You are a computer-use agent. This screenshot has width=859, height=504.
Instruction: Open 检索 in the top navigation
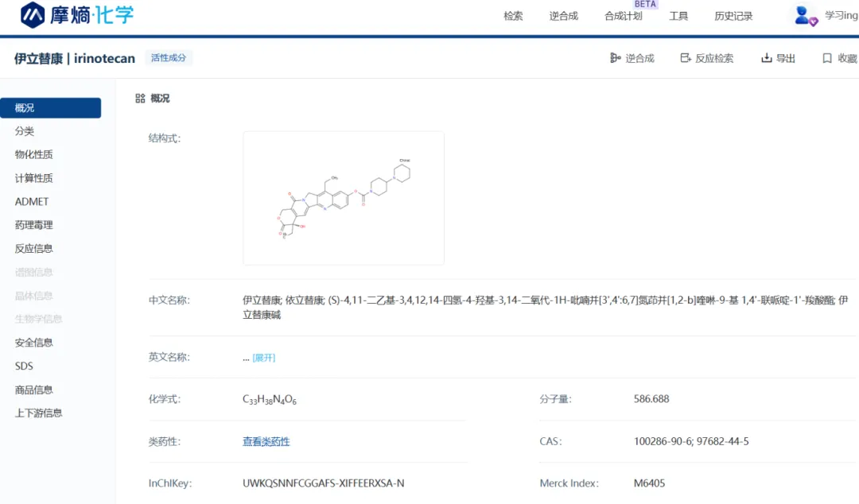point(513,16)
